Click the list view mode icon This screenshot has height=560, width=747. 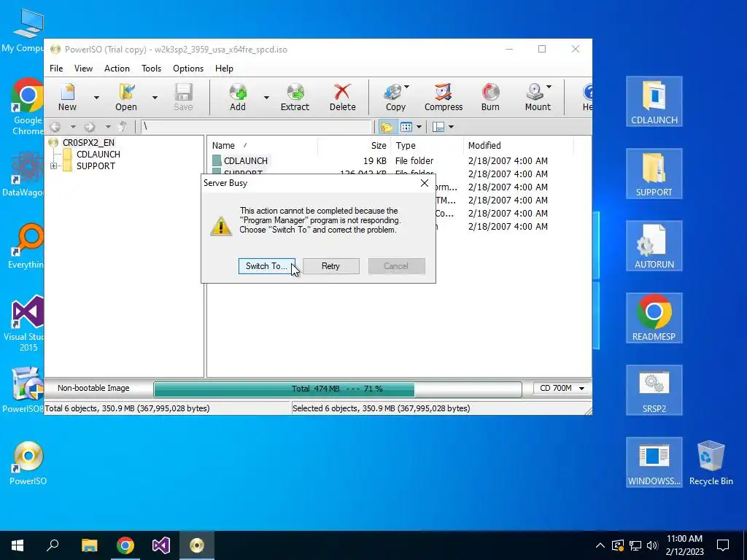point(406,127)
